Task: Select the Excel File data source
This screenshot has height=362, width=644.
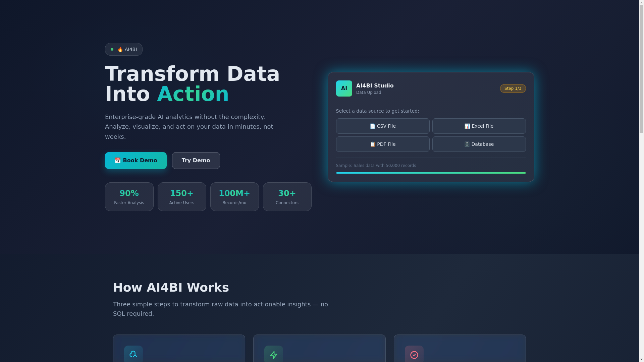Action: (479, 126)
